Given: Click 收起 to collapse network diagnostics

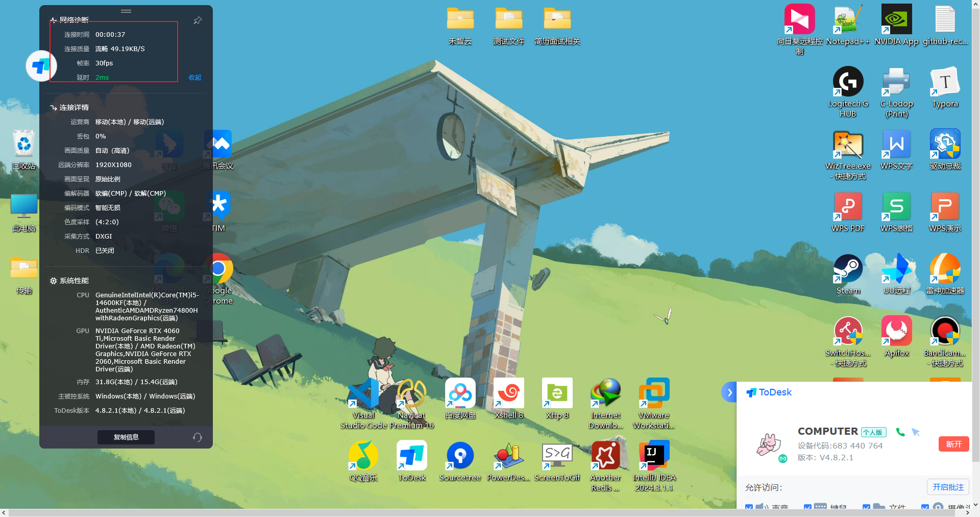Looking at the screenshot, I should 195,78.
